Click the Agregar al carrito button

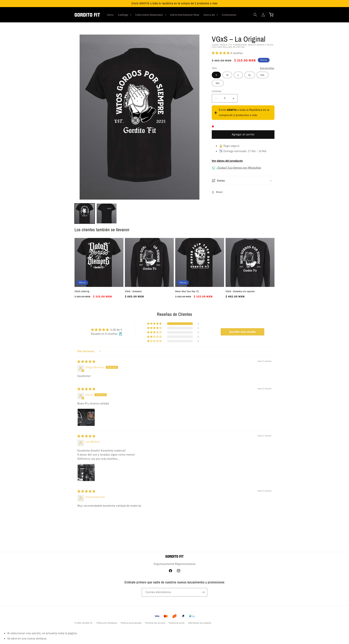pos(243,134)
